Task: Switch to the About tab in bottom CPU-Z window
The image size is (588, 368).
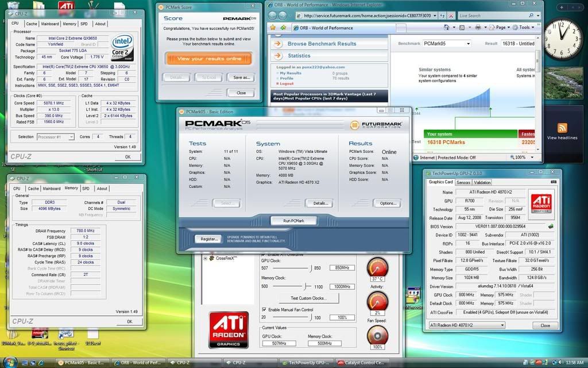Action: coord(102,189)
